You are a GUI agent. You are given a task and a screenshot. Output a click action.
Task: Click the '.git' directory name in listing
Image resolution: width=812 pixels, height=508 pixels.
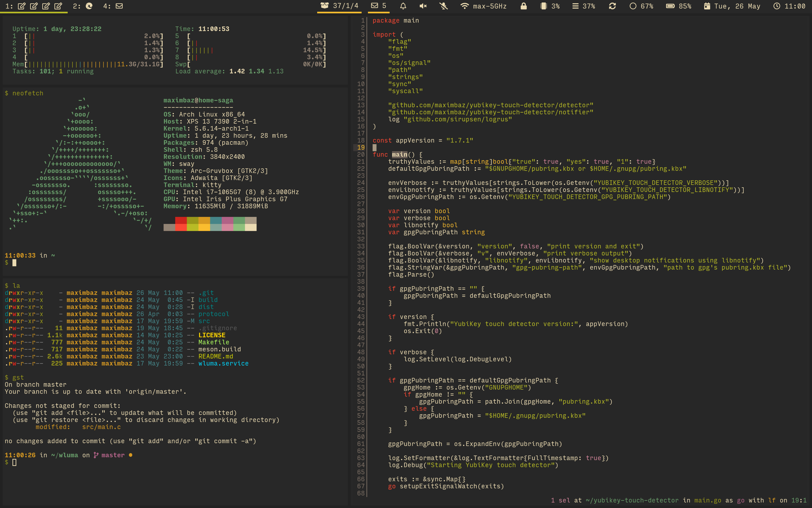pos(206,293)
